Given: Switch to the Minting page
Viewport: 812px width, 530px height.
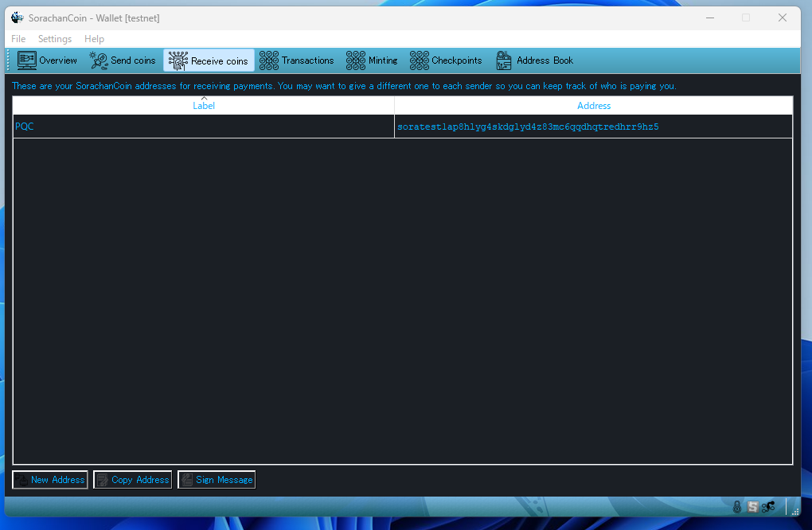Looking at the screenshot, I should (372, 60).
